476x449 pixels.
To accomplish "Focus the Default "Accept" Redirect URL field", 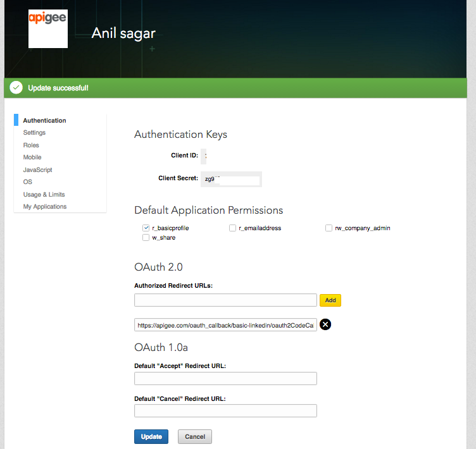I will pos(225,378).
